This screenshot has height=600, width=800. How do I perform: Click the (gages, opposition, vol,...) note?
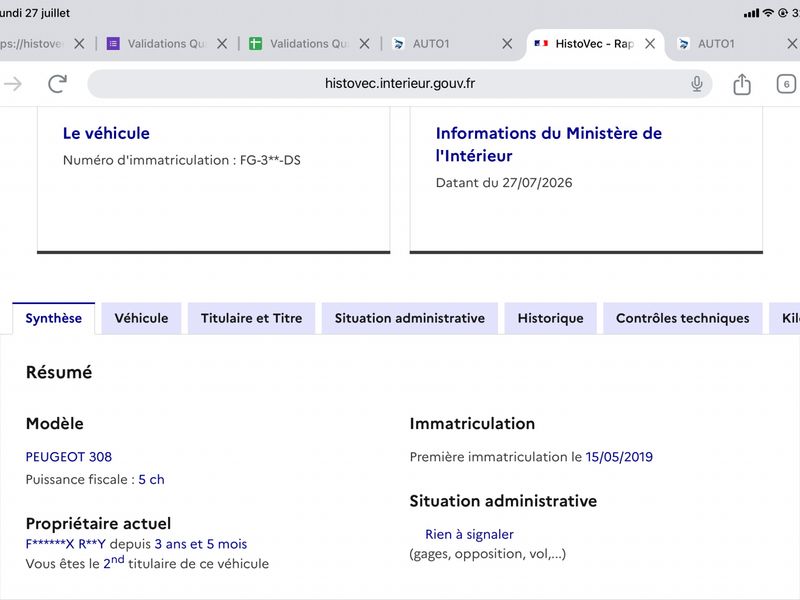tap(488, 554)
